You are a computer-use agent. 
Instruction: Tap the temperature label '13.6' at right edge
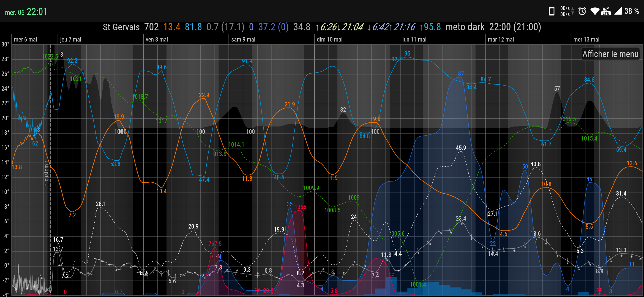coord(632,163)
